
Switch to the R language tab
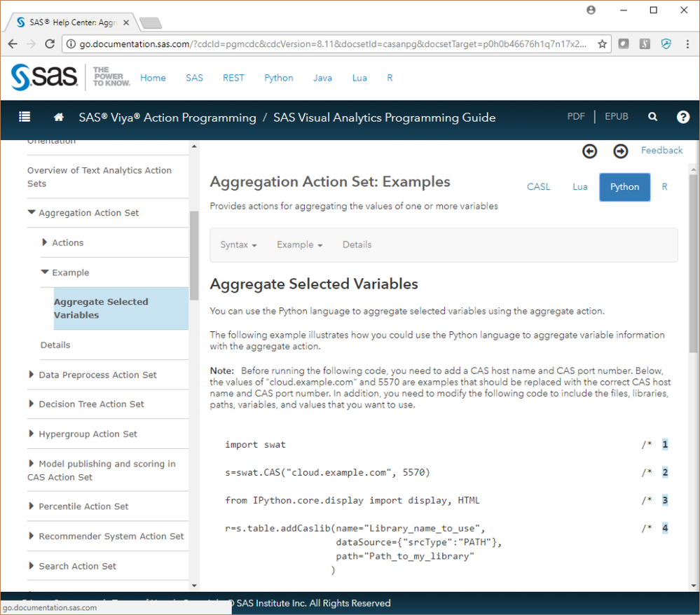(x=664, y=187)
